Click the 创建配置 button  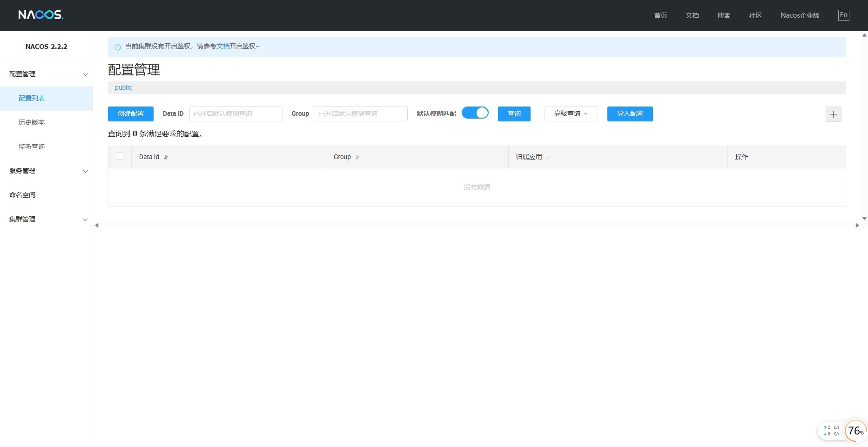tap(130, 114)
